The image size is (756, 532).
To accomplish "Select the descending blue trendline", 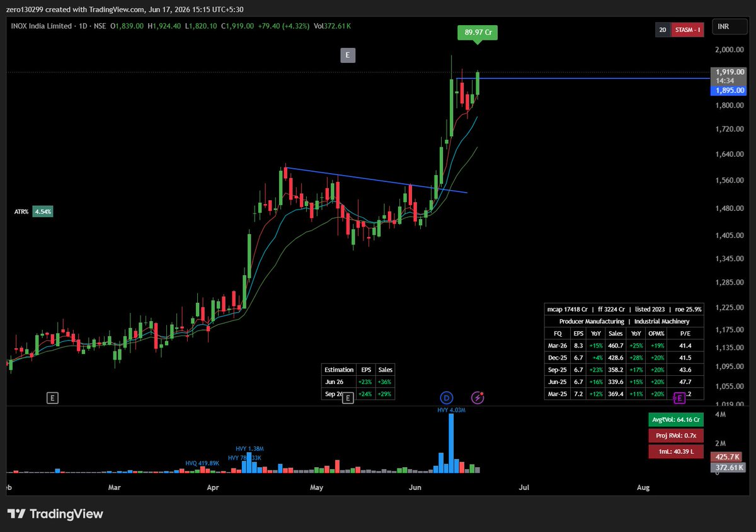I will click(376, 179).
